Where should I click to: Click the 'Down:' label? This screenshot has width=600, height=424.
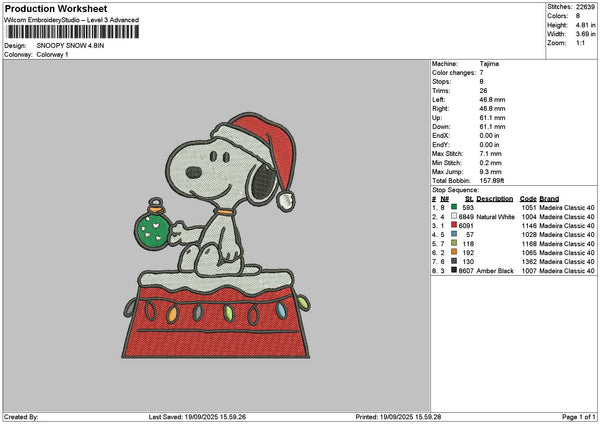coord(441,127)
